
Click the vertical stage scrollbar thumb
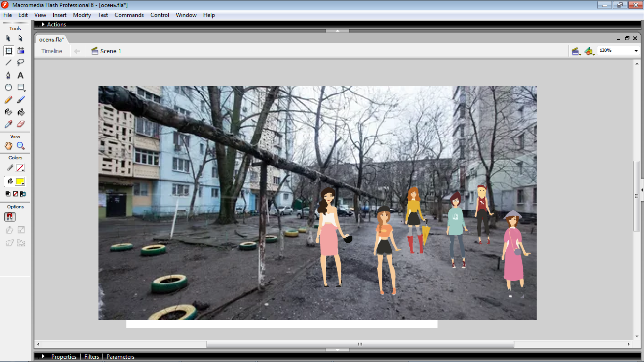tap(636, 196)
